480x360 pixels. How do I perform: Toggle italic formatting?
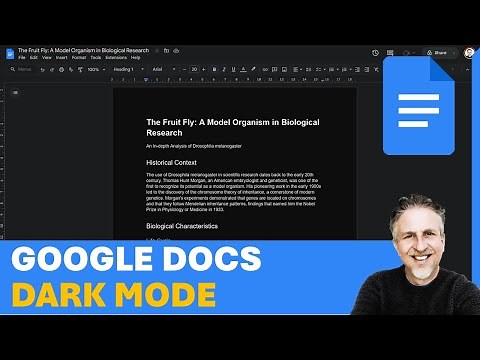(224, 69)
